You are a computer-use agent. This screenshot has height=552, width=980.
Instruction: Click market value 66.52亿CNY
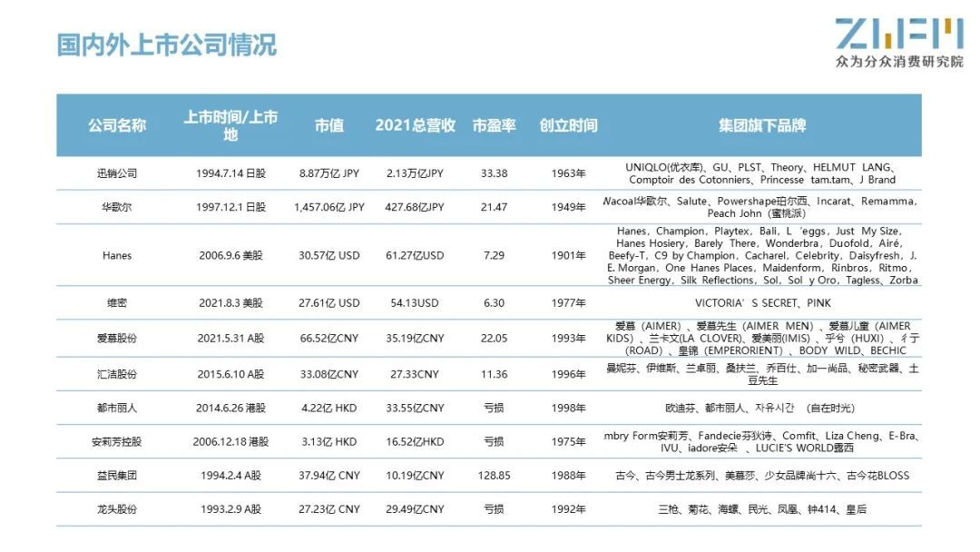[329, 339]
